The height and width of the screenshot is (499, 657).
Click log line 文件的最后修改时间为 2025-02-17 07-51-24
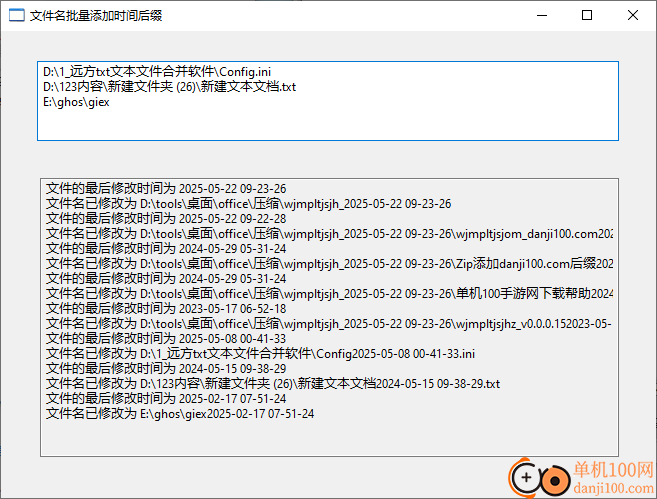(166, 398)
